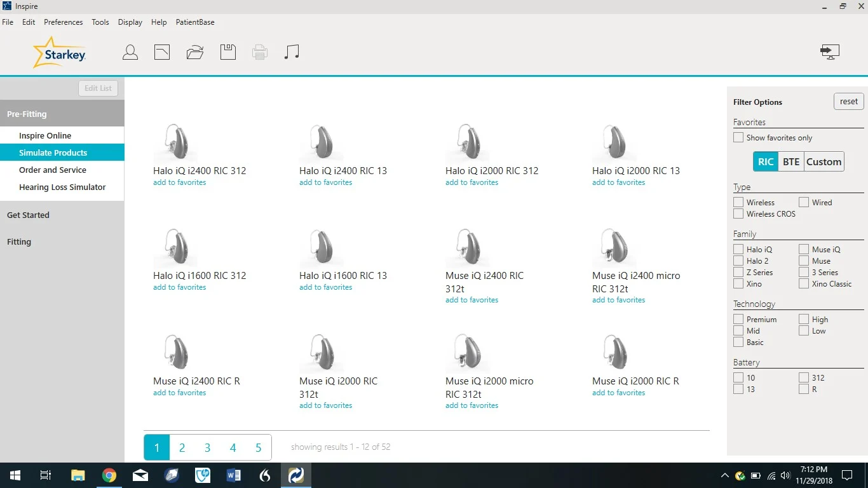Image resolution: width=868 pixels, height=488 pixels.
Task: Go to results page 5
Action: pyautogui.click(x=258, y=447)
